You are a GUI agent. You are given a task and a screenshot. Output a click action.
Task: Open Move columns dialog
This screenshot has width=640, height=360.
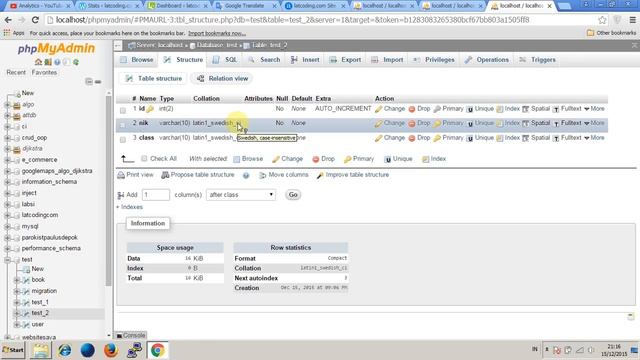283,175
